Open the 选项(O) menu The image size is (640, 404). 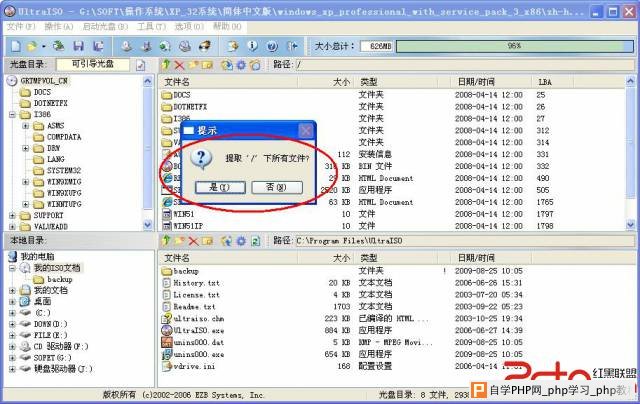click(189, 27)
